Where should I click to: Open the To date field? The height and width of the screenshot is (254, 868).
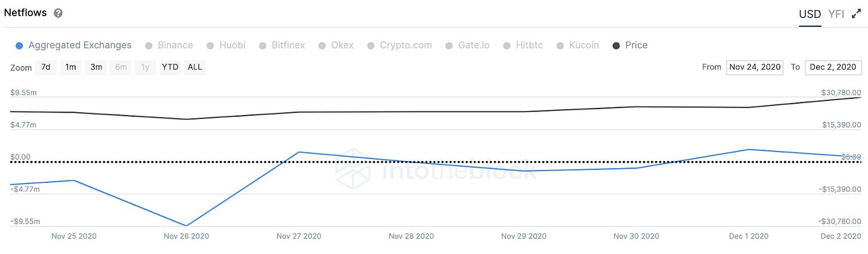click(x=833, y=67)
